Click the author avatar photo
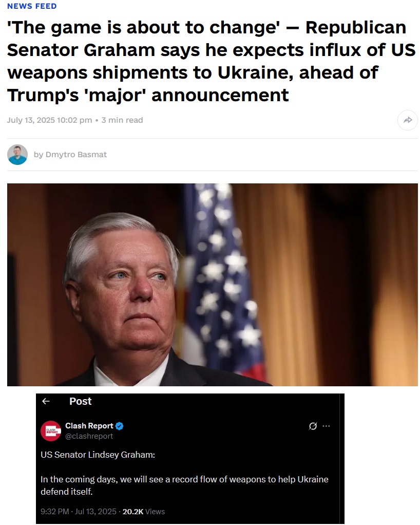 coord(17,154)
